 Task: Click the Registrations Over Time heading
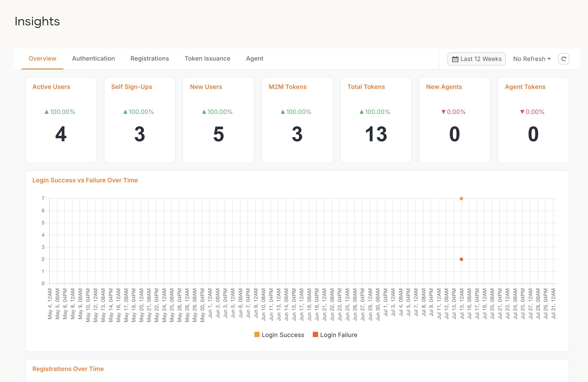click(x=68, y=369)
